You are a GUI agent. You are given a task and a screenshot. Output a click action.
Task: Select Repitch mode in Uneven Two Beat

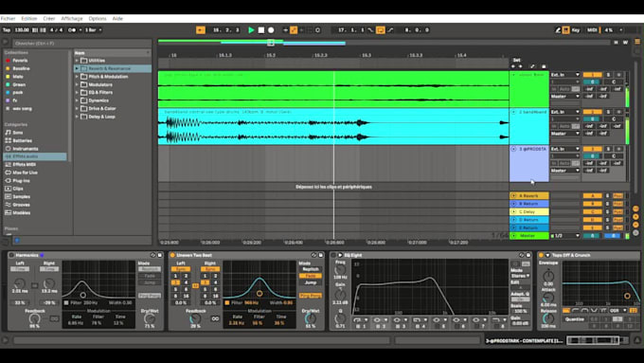point(310,269)
